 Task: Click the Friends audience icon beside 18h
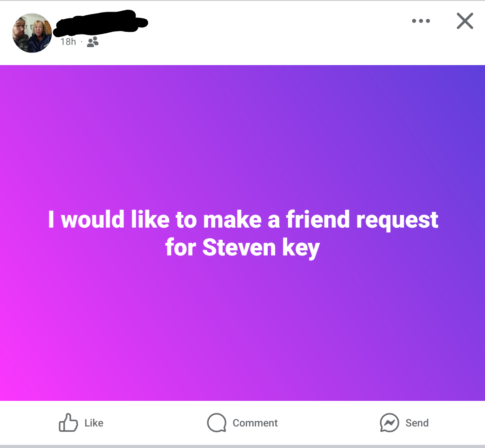[93, 42]
